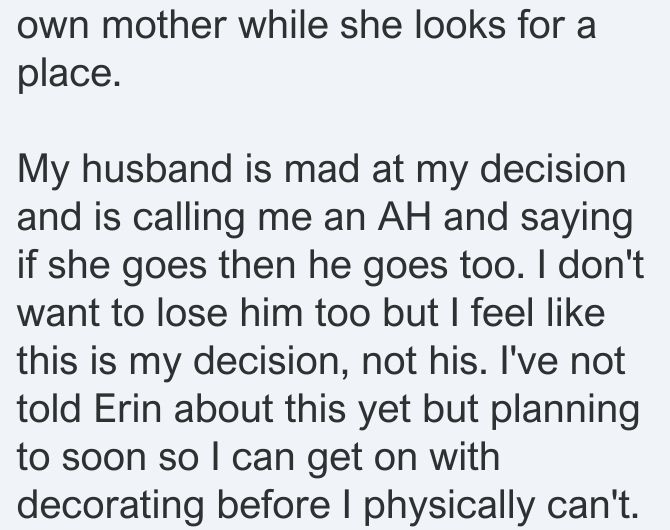This screenshot has width=670, height=530.
Task: Select the word "mad" in the post
Action: point(321,169)
